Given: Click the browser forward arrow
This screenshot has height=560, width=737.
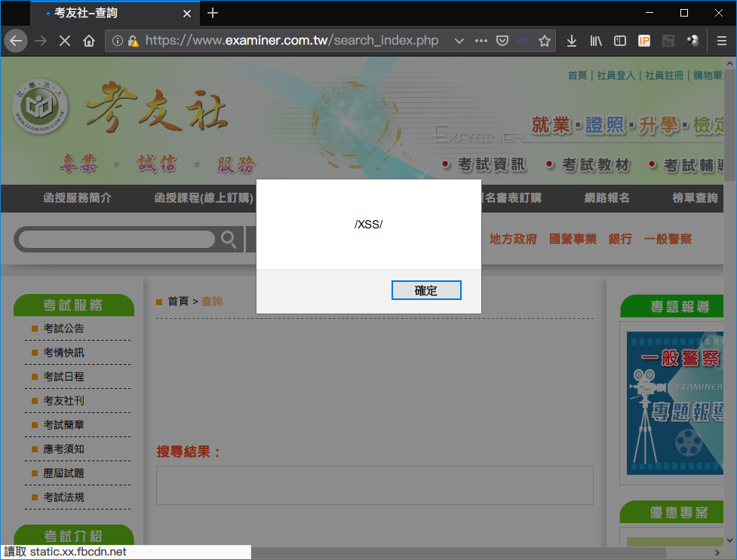Looking at the screenshot, I should click(41, 41).
